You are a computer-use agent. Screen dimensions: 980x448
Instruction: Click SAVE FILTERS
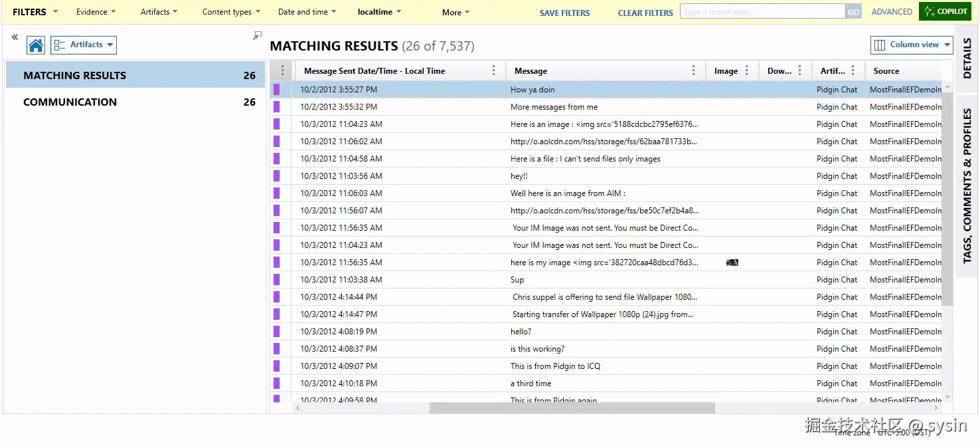(564, 13)
